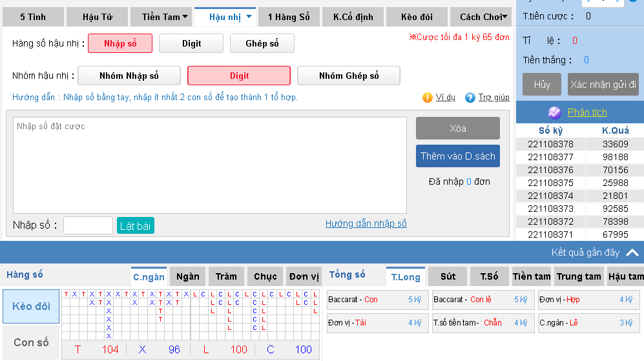
Task: Switch to the 5 Tinh tab
Action: pyautogui.click(x=33, y=17)
